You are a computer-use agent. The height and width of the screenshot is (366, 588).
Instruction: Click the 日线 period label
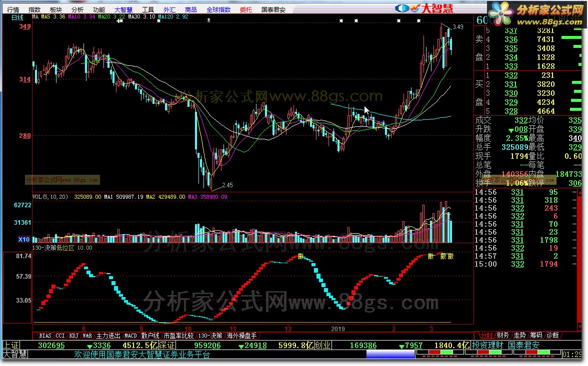(x=17, y=17)
